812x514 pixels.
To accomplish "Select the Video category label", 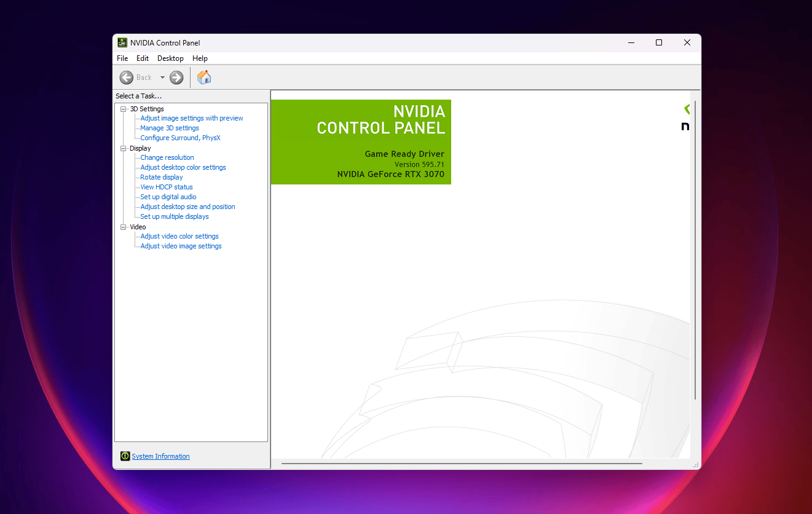I will [138, 227].
